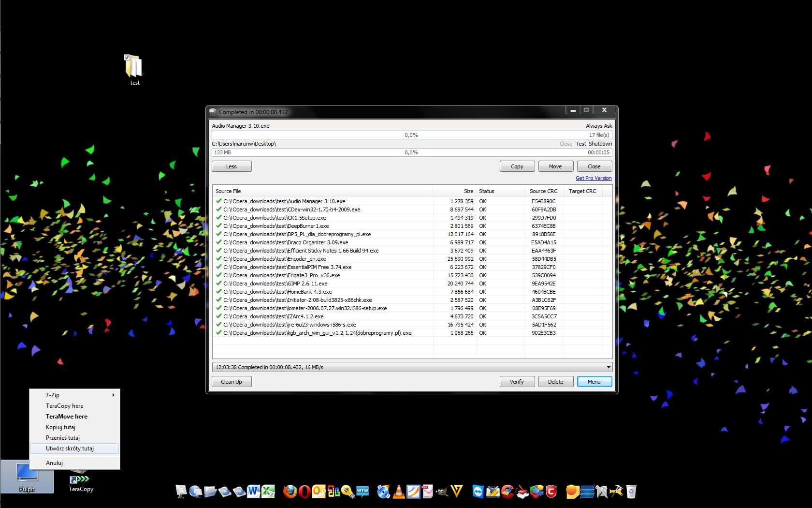Toggle the Shutdown after completion option
Screen dimensions: 812x508
coord(600,144)
